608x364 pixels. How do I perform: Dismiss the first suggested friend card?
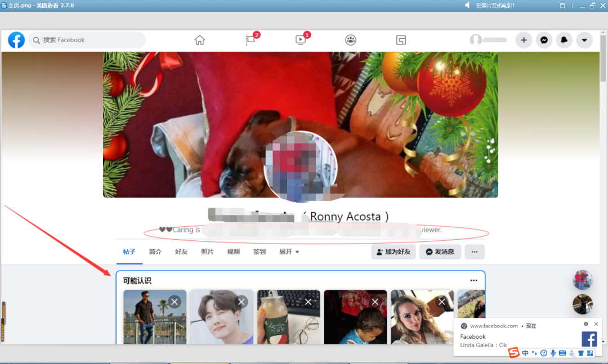click(175, 302)
